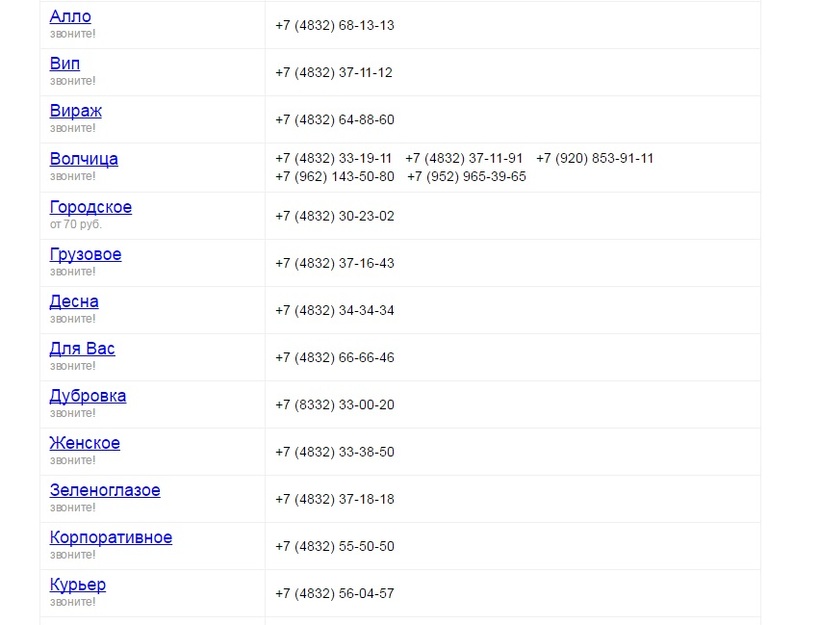Open the Курьер link
The height and width of the screenshot is (625, 820).
tap(78, 585)
